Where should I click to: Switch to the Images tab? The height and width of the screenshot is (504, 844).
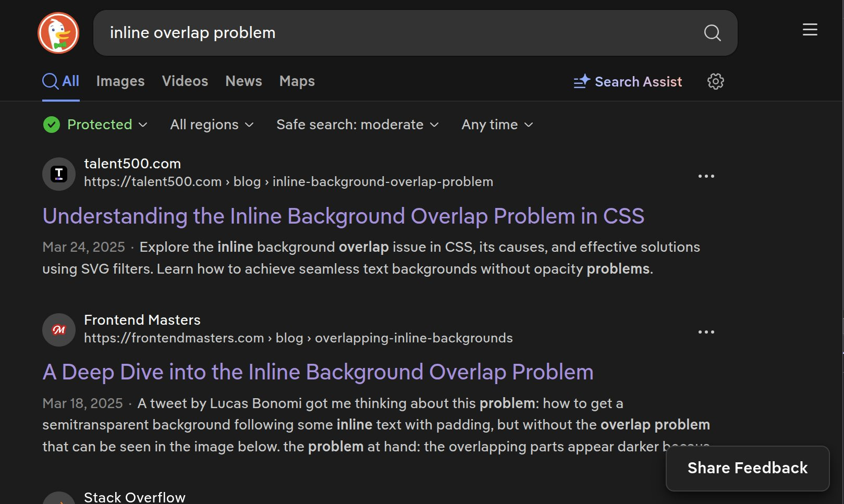point(120,81)
